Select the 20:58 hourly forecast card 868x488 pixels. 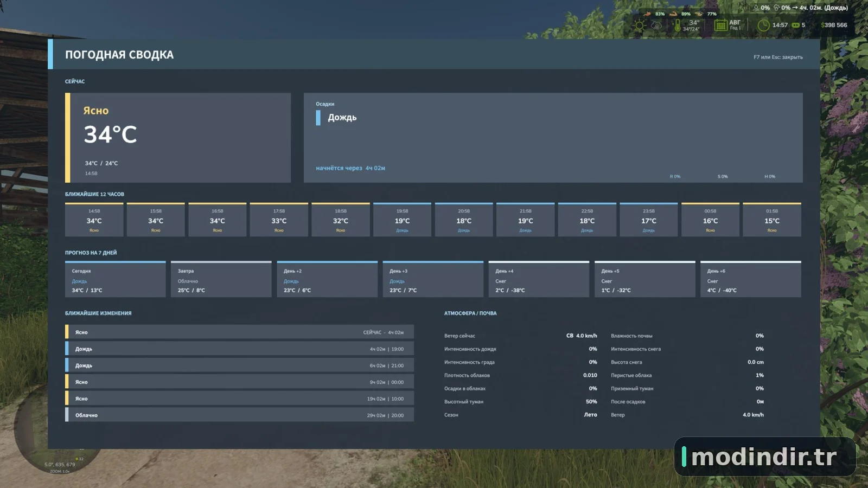[464, 220]
